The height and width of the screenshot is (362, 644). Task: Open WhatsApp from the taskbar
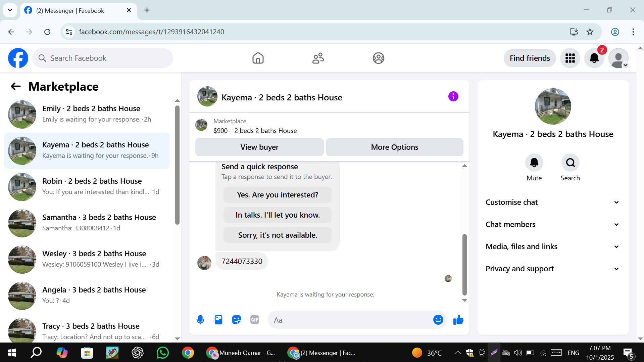(x=162, y=353)
